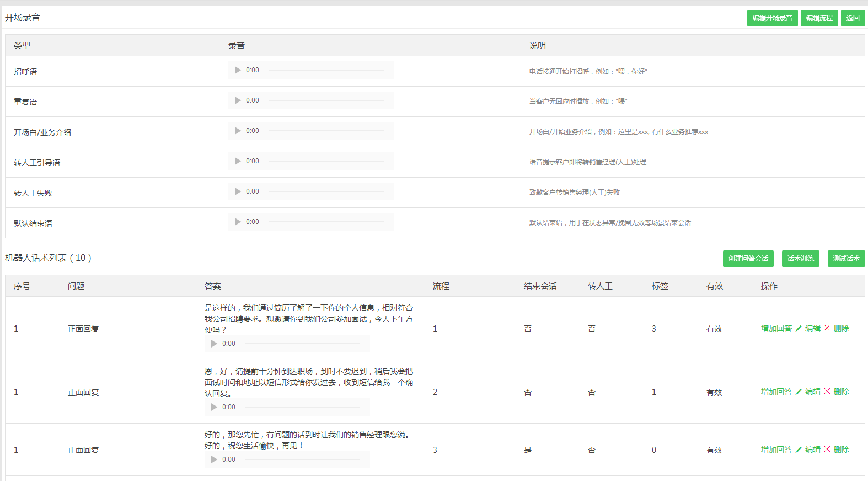Image resolution: width=868 pixels, height=481 pixels.
Task: Open 编辑流程 to edit the flow
Action: pos(819,18)
